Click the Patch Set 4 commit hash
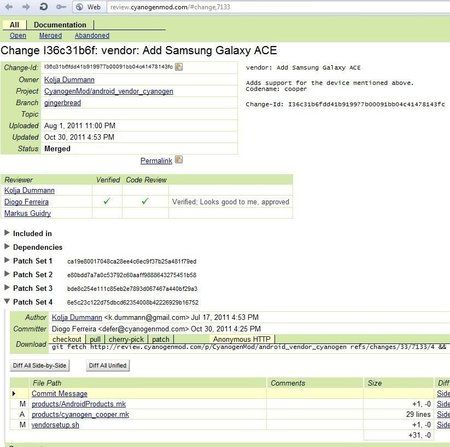The width and height of the screenshot is (450, 447). point(133,302)
